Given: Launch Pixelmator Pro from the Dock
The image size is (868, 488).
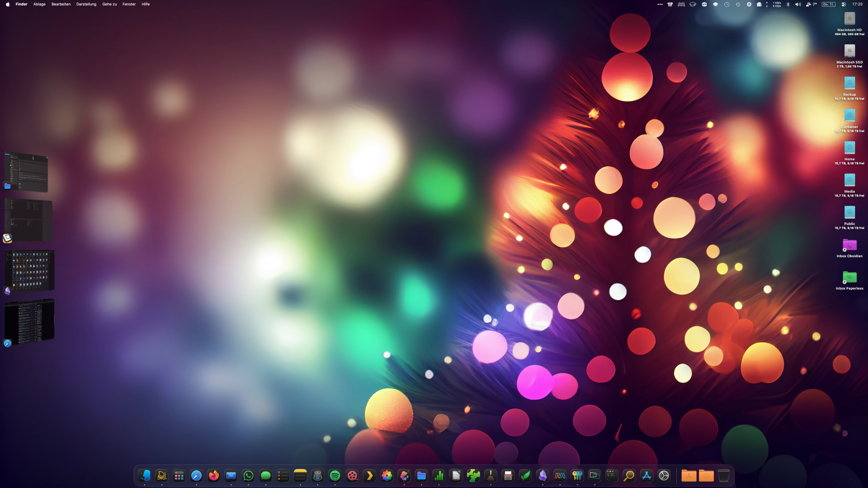Looking at the screenshot, I should pos(405,476).
